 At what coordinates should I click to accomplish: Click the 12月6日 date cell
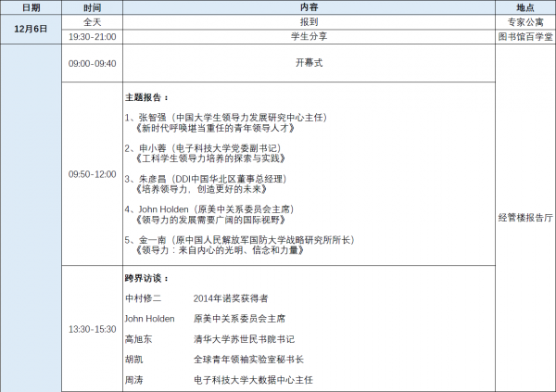[31, 28]
